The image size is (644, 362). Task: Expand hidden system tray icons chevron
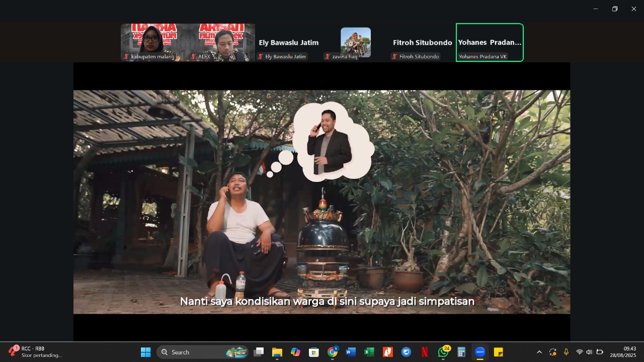click(539, 352)
